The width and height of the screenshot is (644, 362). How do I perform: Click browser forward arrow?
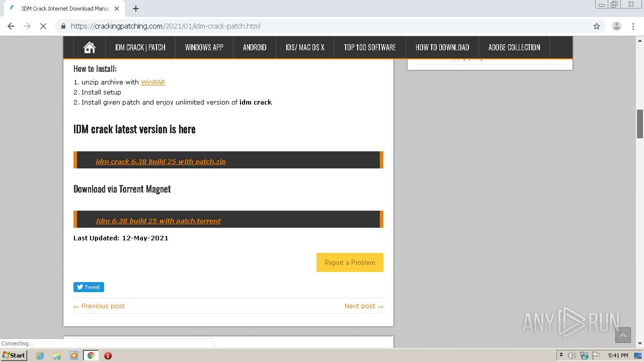pyautogui.click(x=27, y=26)
